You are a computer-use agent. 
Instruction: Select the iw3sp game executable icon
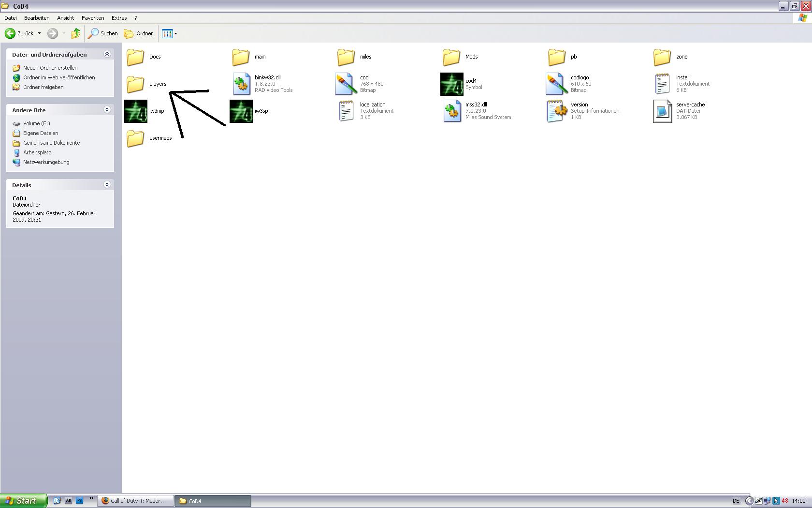click(x=241, y=111)
